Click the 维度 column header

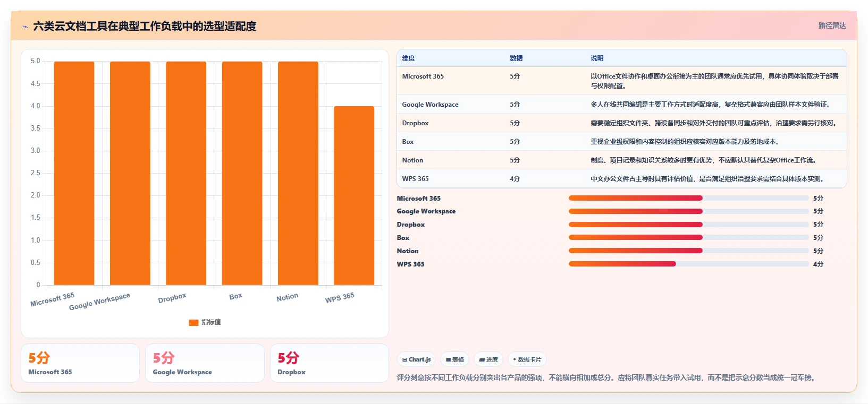(x=408, y=58)
